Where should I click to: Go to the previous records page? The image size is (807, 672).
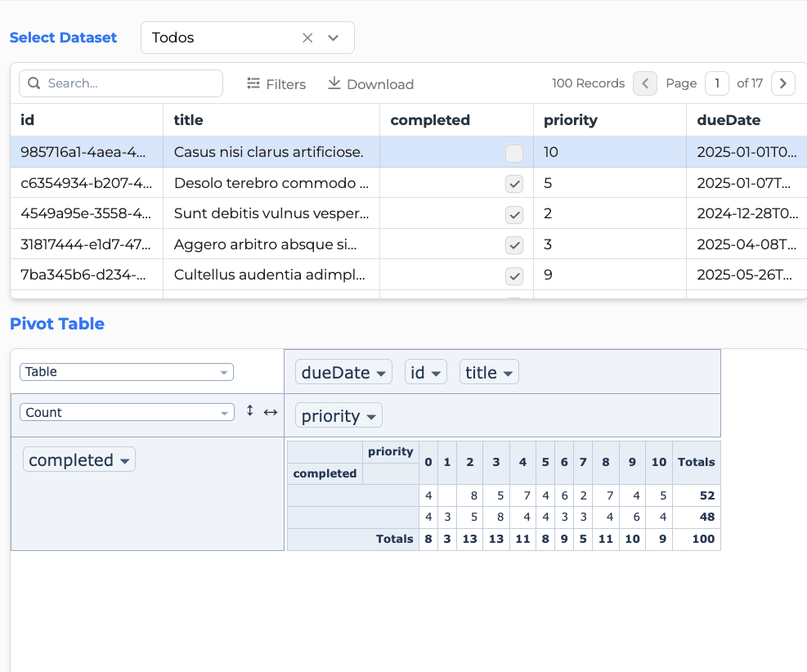(645, 83)
